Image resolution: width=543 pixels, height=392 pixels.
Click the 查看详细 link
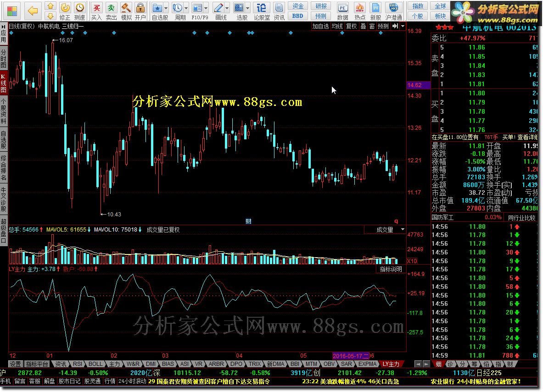tap(527, 138)
